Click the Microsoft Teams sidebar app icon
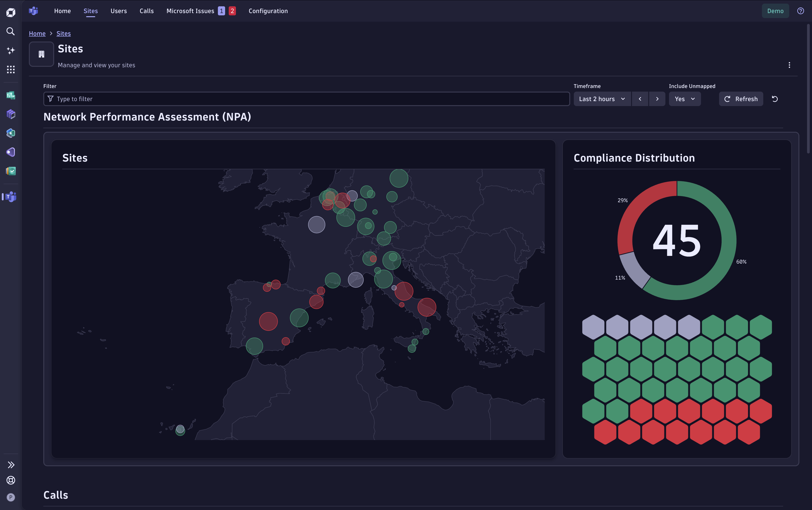The image size is (812, 510). click(x=11, y=197)
